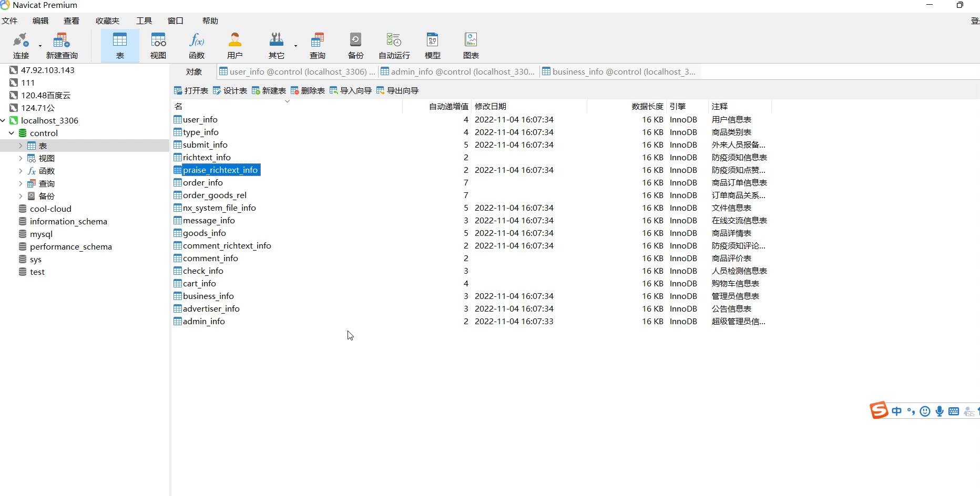Open the Model (模型) toolbar icon
Viewport: 980px width, 496px height.
pyautogui.click(x=432, y=46)
